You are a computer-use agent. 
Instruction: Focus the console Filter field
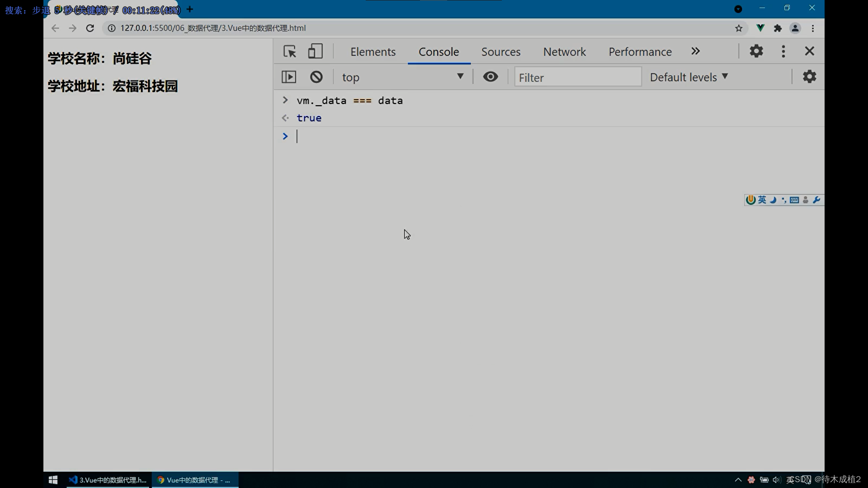[x=578, y=77]
